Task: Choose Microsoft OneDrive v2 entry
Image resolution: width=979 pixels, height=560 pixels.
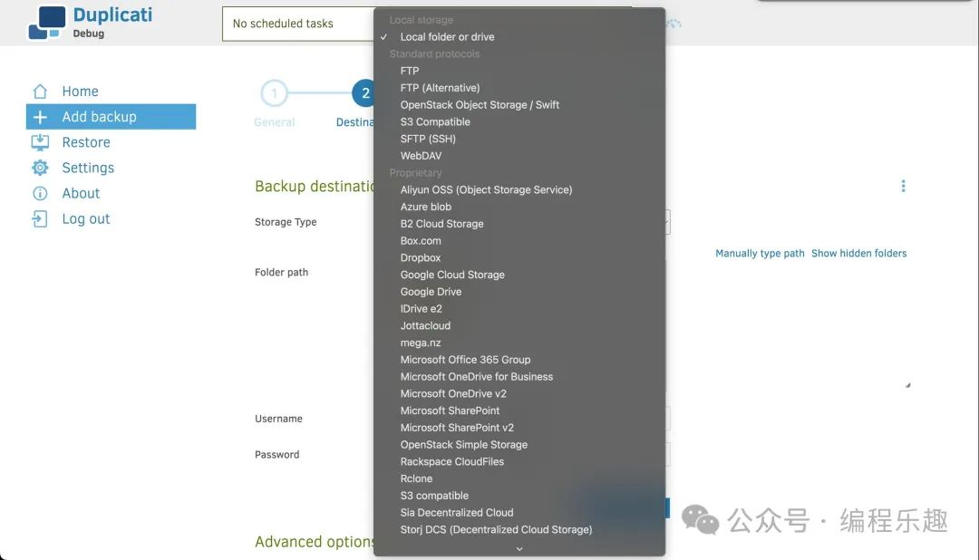Action: [453, 394]
